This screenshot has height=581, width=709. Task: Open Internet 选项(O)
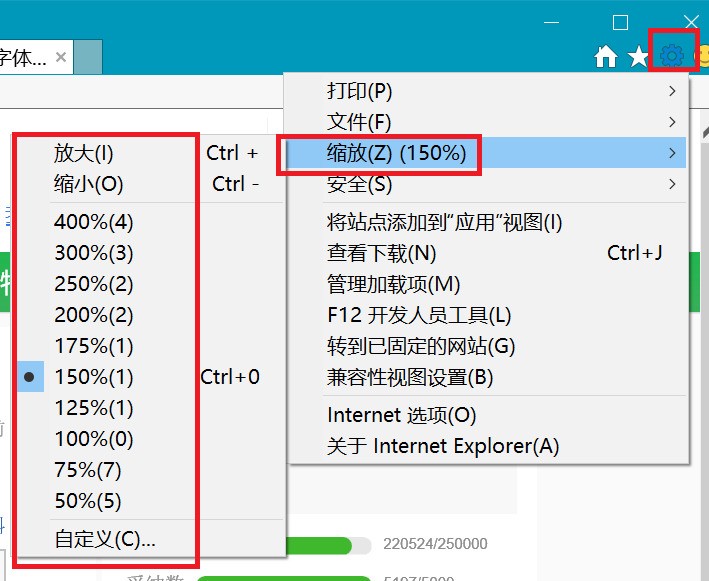click(486, 415)
